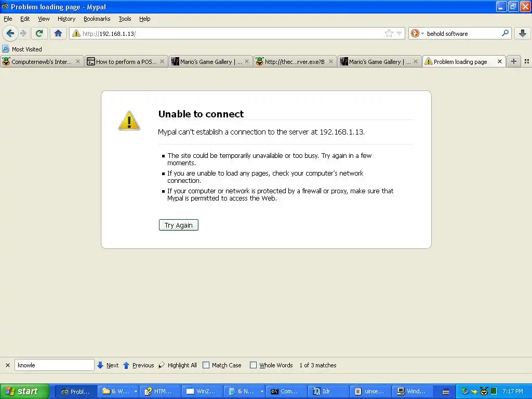Viewport: 532px width, 399px height.
Task: Click the first system tray icon
Action: (x=465, y=391)
